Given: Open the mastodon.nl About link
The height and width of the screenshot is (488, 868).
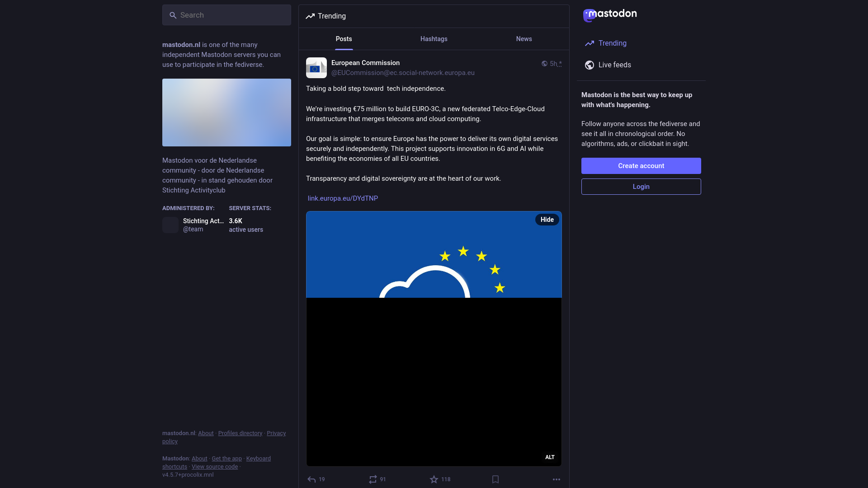Looking at the screenshot, I should [206, 433].
